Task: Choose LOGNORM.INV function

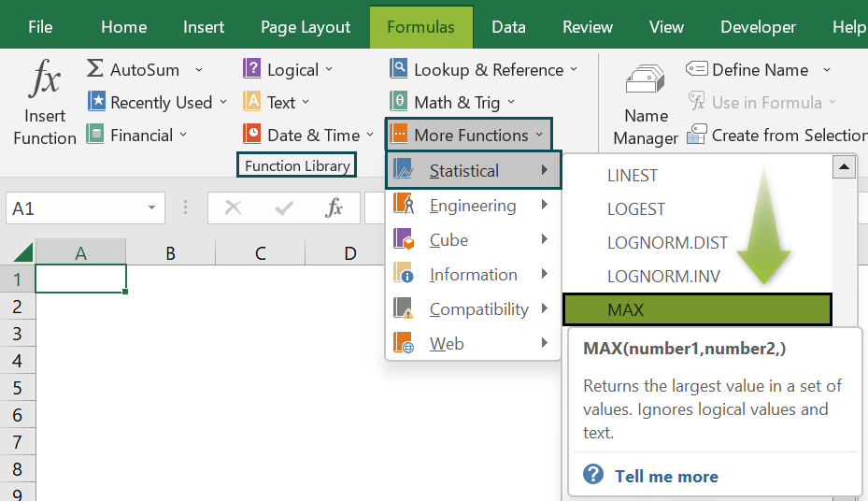Action: click(x=698, y=276)
